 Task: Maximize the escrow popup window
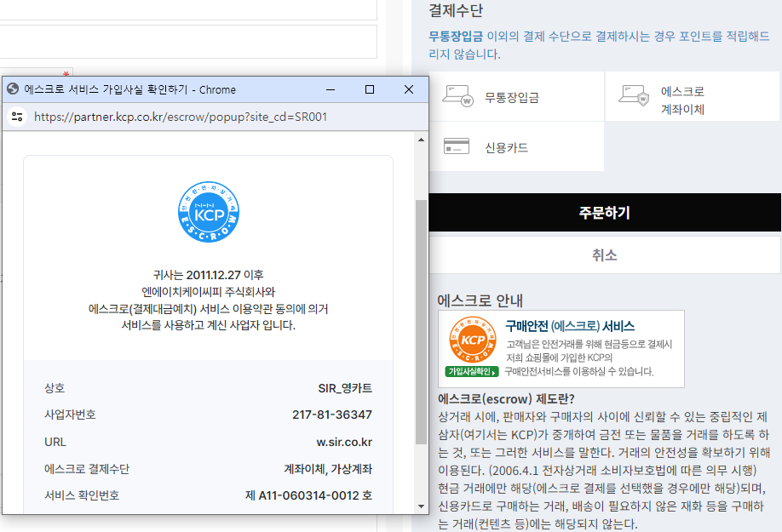pyautogui.click(x=370, y=89)
